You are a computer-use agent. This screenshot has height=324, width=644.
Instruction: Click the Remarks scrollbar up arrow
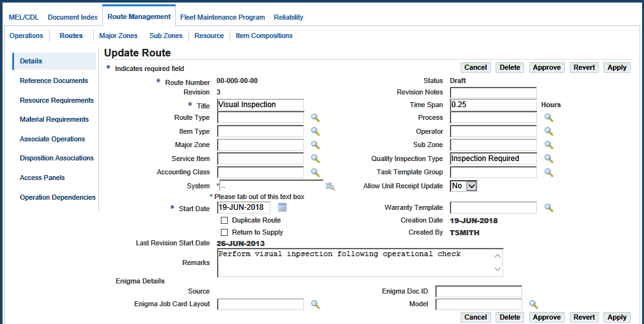click(497, 256)
